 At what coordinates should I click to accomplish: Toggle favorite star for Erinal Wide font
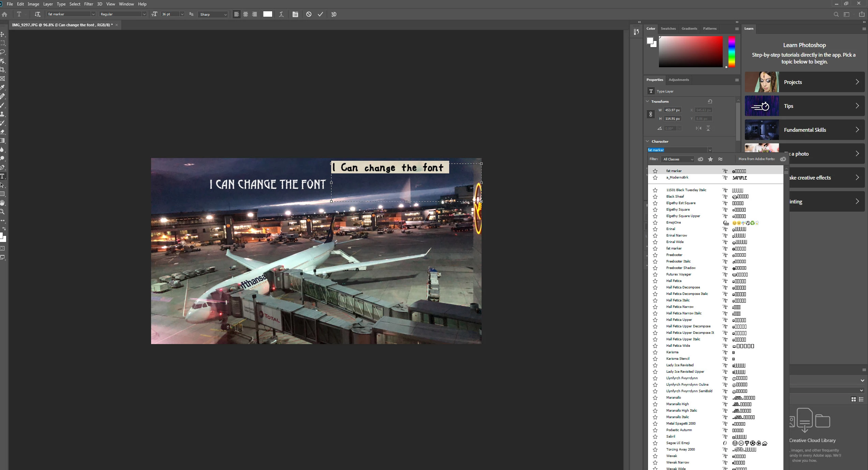[x=655, y=242]
